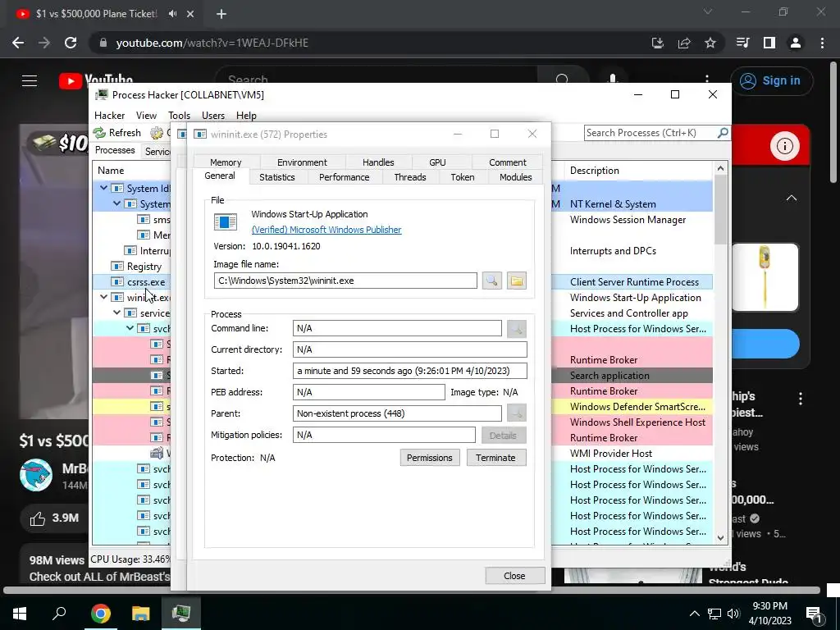Open the Tools menu
Image resolution: width=840 pixels, height=630 pixels.
coord(179,115)
